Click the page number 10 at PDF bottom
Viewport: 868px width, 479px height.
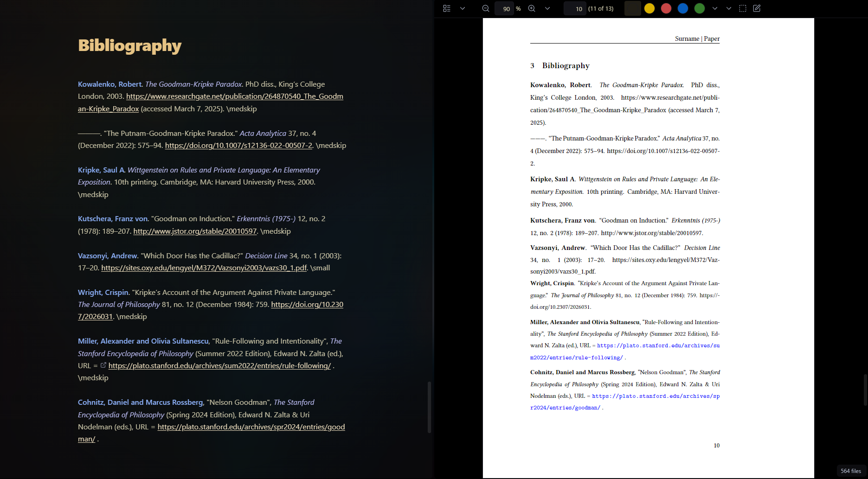(717, 445)
